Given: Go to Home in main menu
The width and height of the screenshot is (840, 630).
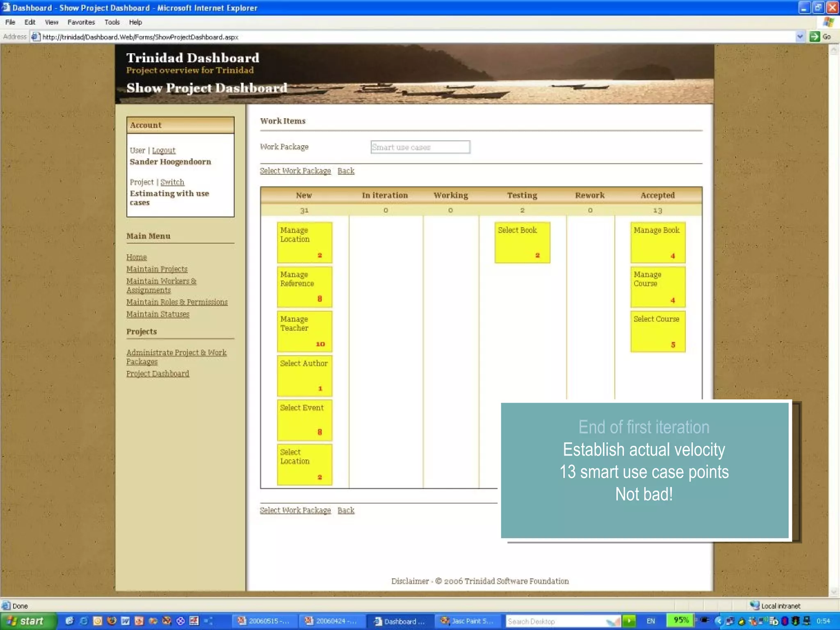Looking at the screenshot, I should point(137,257).
